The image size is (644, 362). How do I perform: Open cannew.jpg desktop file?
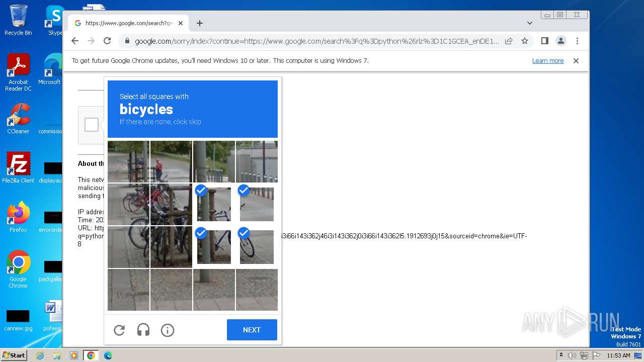pyautogui.click(x=18, y=320)
